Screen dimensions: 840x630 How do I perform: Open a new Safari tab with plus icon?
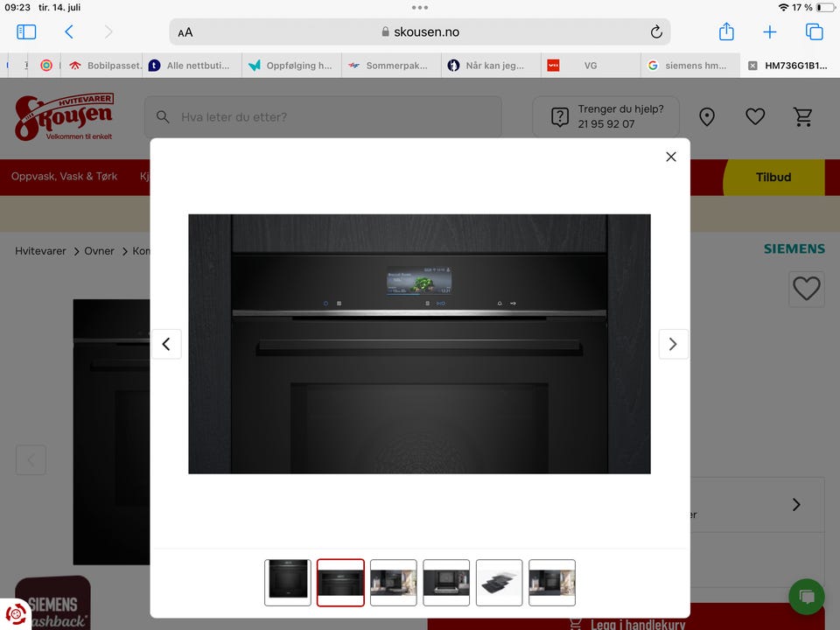point(770,32)
